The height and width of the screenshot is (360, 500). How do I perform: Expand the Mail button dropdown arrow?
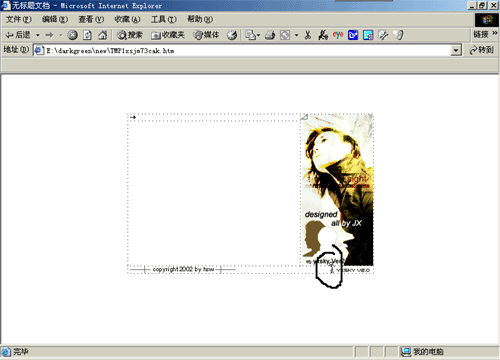(x=259, y=35)
